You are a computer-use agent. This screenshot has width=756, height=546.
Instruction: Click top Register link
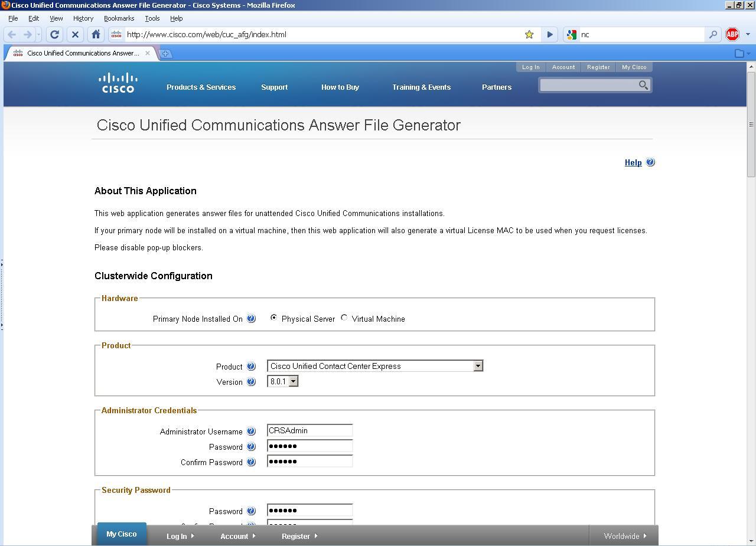(598, 67)
